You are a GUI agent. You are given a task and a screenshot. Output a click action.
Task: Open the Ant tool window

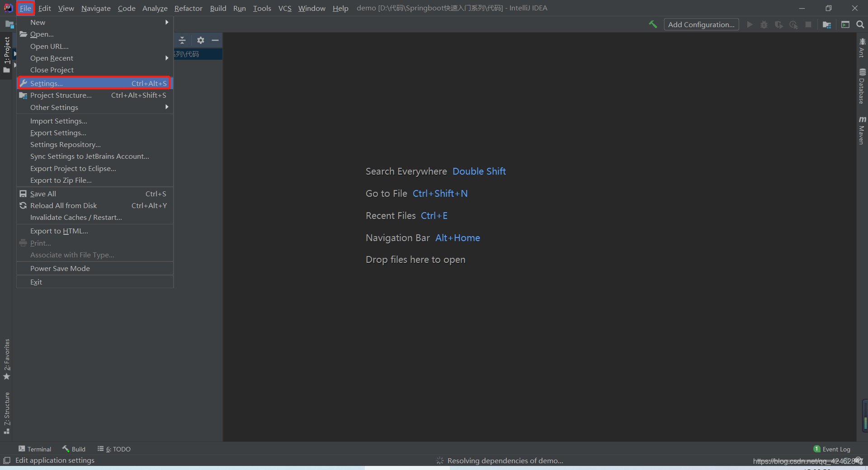[862, 48]
